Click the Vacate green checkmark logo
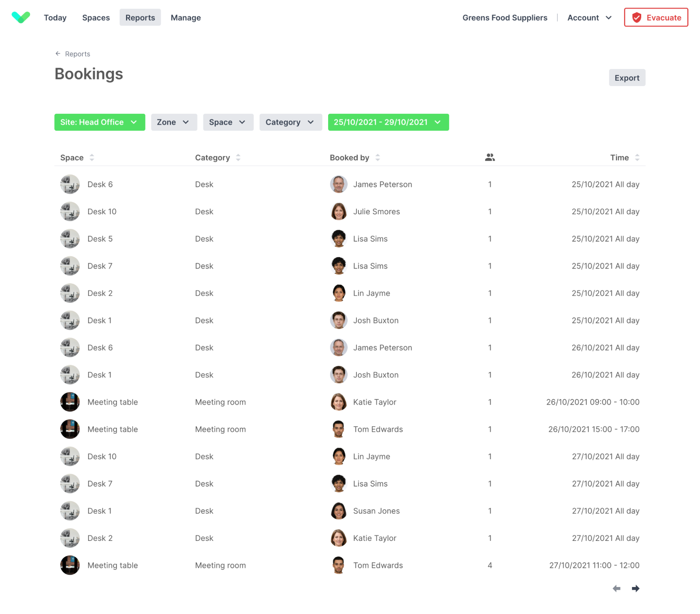The height and width of the screenshot is (614, 700). pos(21,17)
